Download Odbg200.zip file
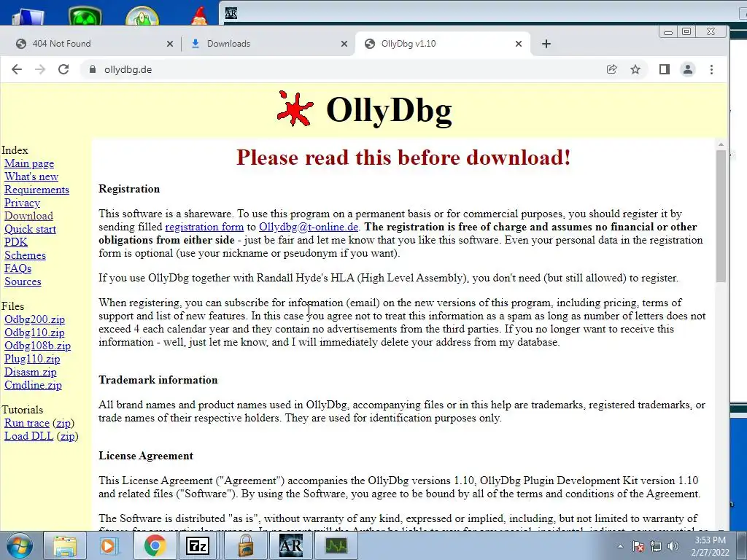This screenshot has width=747, height=560. [x=34, y=319]
